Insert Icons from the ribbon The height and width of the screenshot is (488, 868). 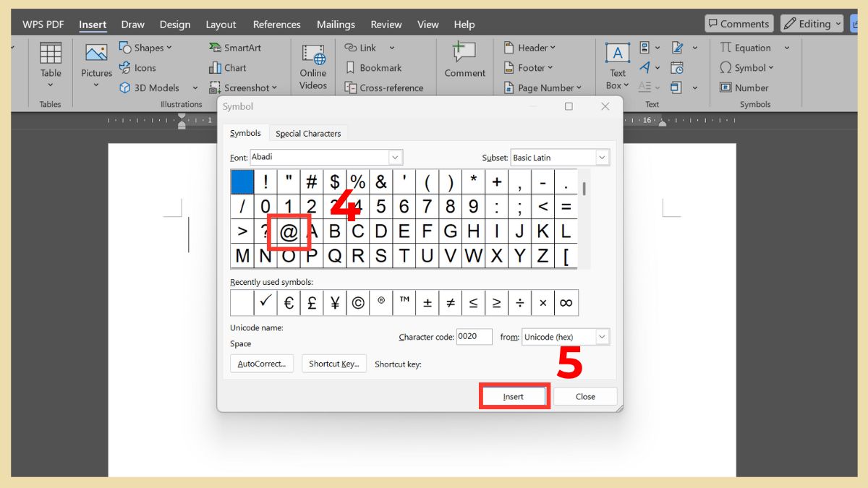(139, 68)
